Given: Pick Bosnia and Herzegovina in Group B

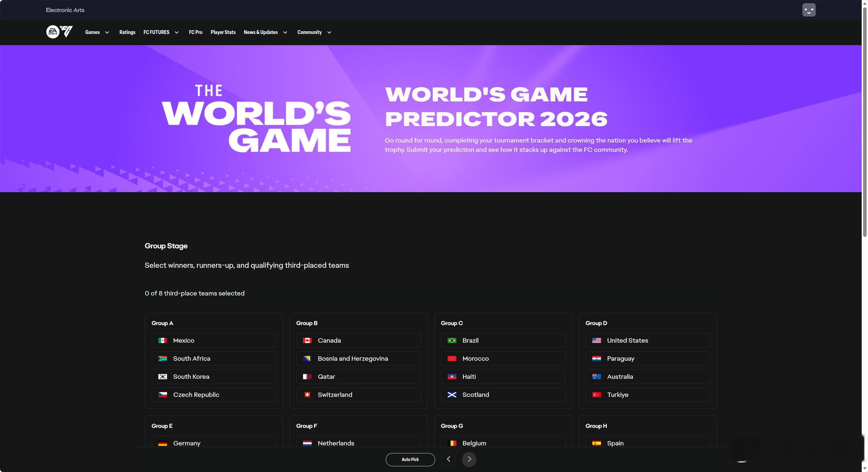Looking at the screenshot, I should pyautogui.click(x=359, y=359).
